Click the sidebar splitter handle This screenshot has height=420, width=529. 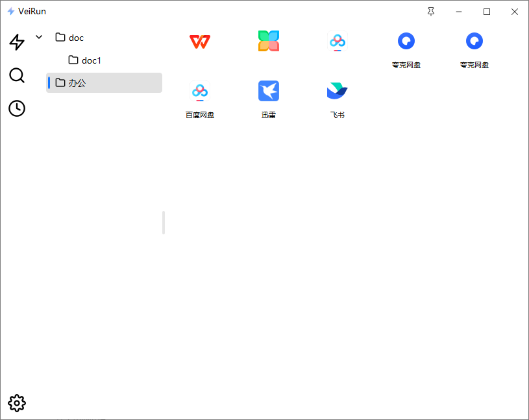(x=164, y=223)
